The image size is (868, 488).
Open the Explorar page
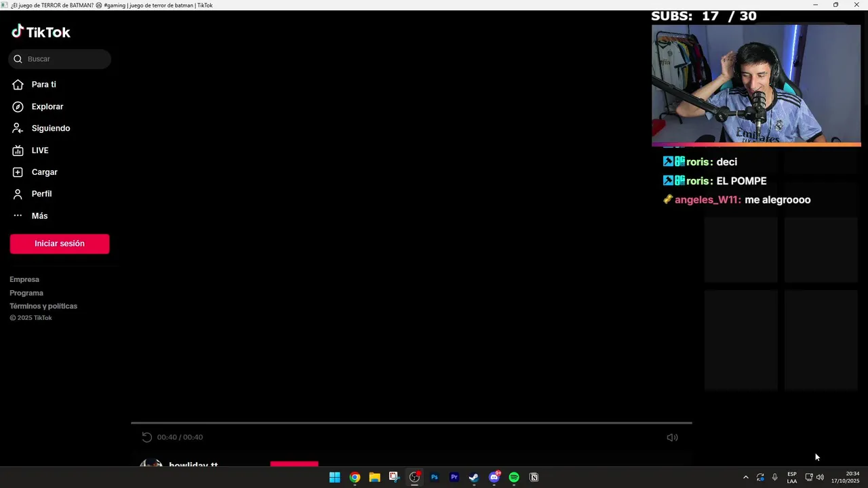(47, 106)
